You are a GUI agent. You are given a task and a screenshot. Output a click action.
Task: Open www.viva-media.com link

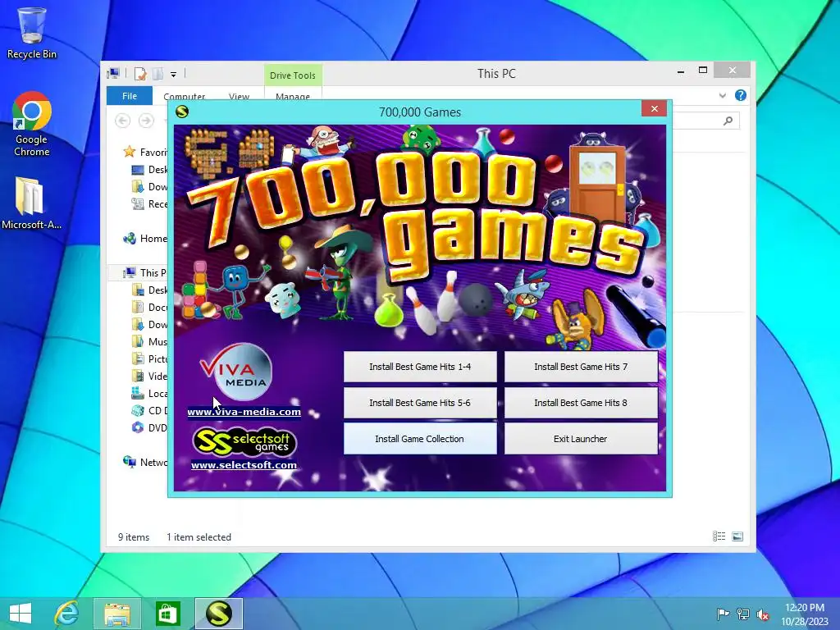point(244,412)
